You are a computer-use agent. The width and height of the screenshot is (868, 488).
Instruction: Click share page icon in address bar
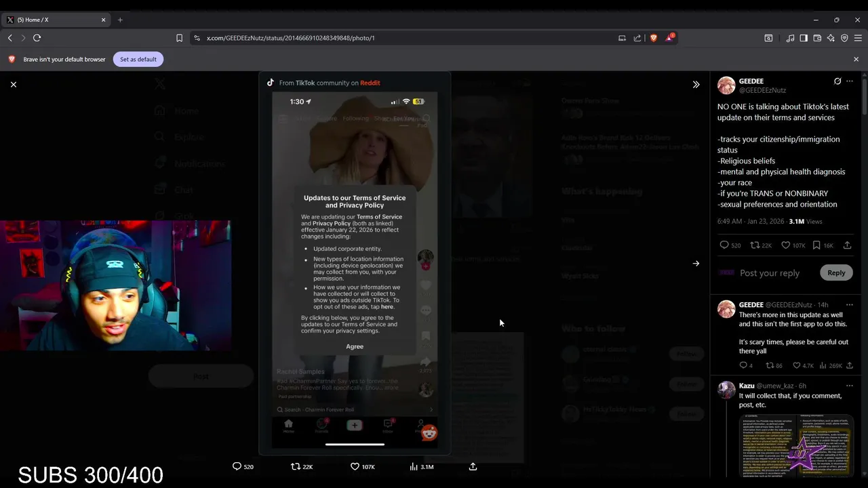[637, 38]
